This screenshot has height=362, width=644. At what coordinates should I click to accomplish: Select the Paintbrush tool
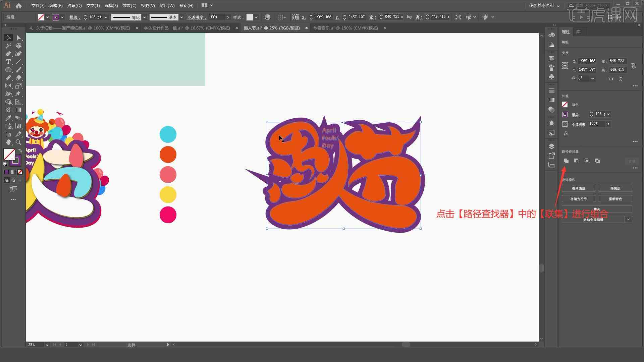coord(19,70)
